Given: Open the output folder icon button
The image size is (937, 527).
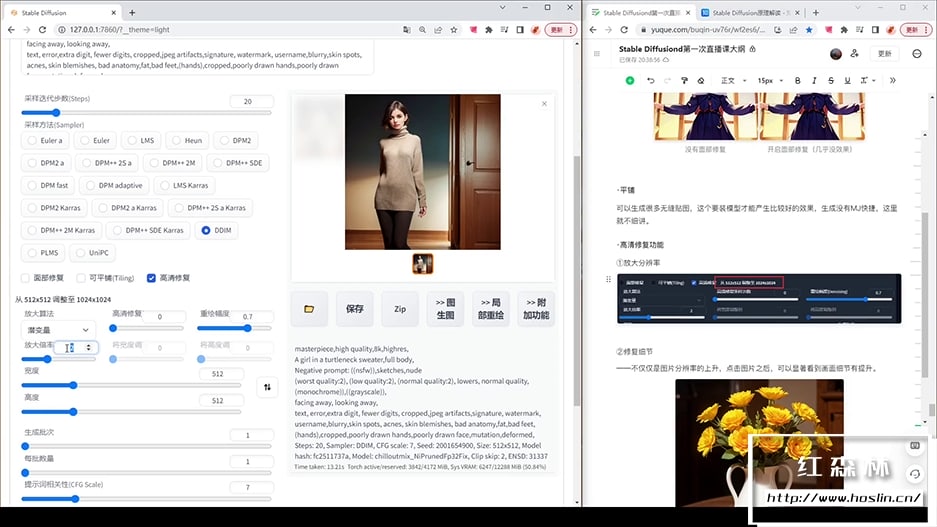Looking at the screenshot, I should click(309, 309).
